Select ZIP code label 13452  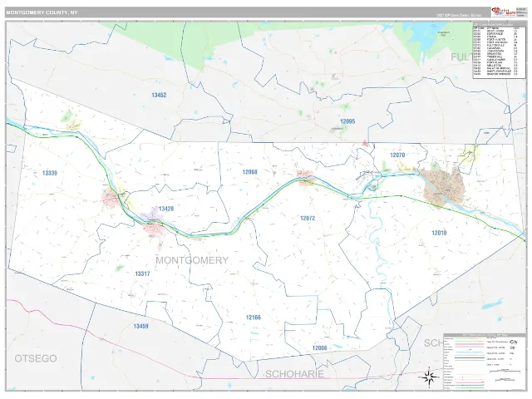[x=159, y=95]
